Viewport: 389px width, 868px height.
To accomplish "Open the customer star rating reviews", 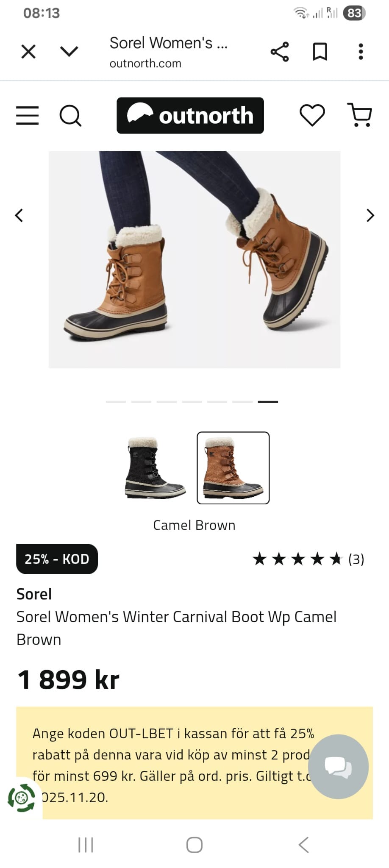I will pyautogui.click(x=308, y=559).
